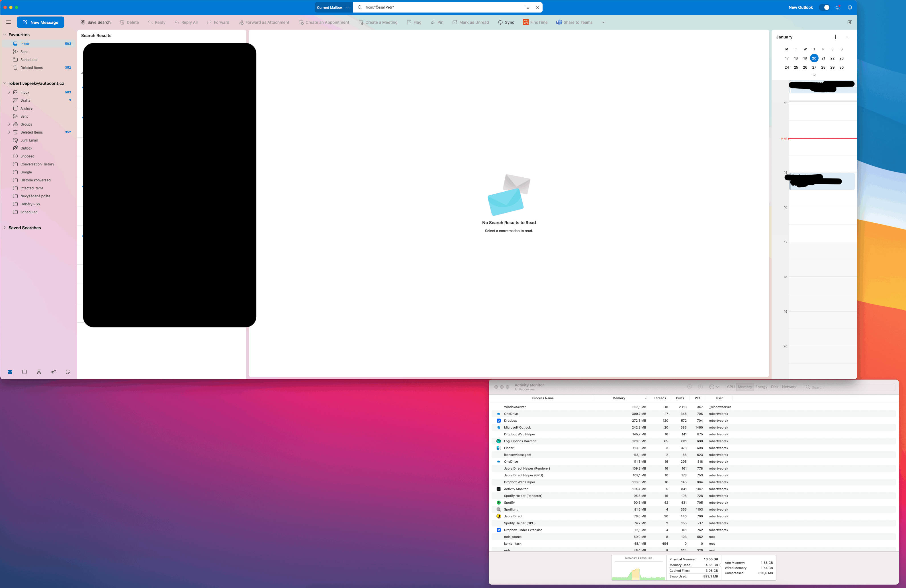The height and width of the screenshot is (588, 906).
Task: Select January 22 in mini calendar
Action: [x=832, y=58]
